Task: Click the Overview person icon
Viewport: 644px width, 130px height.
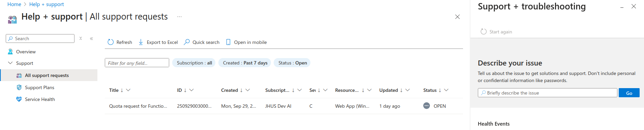Action: [x=10, y=52]
